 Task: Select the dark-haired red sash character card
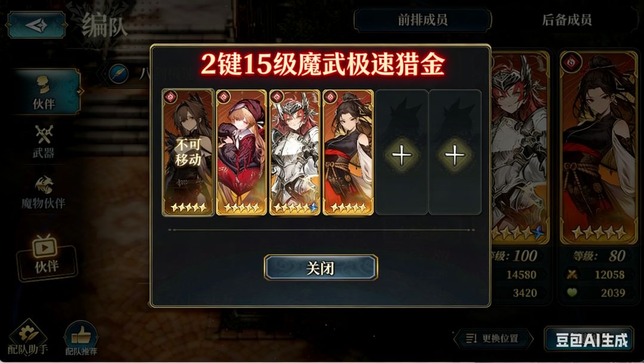click(x=348, y=152)
